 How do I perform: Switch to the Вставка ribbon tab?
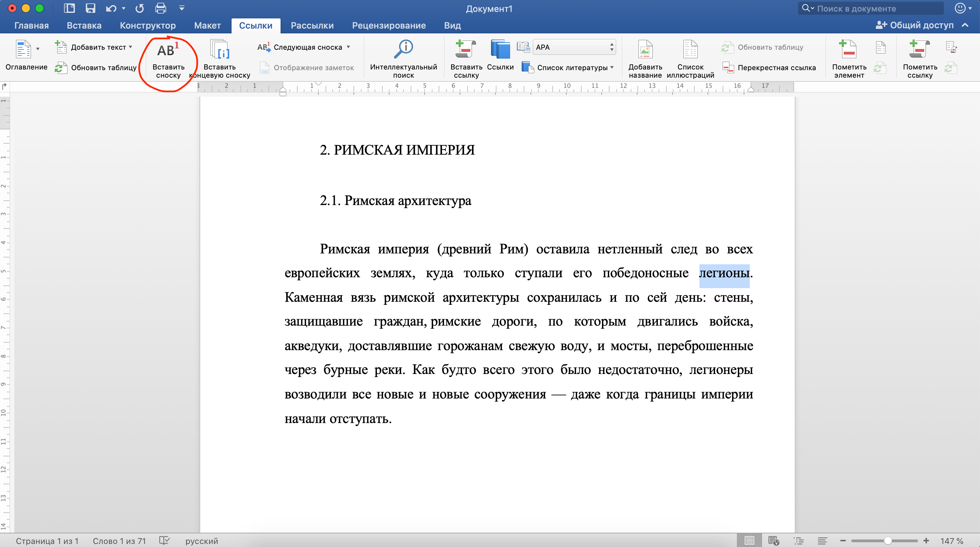(x=84, y=26)
